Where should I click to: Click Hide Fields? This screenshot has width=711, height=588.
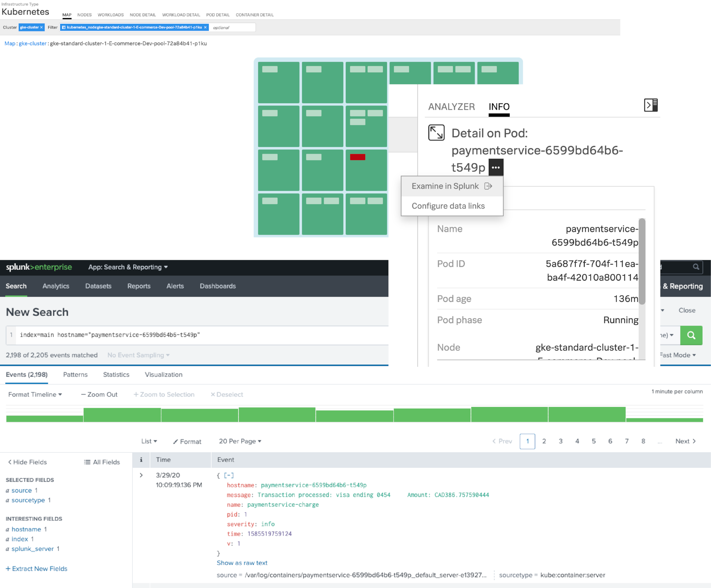click(x=27, y=462)
